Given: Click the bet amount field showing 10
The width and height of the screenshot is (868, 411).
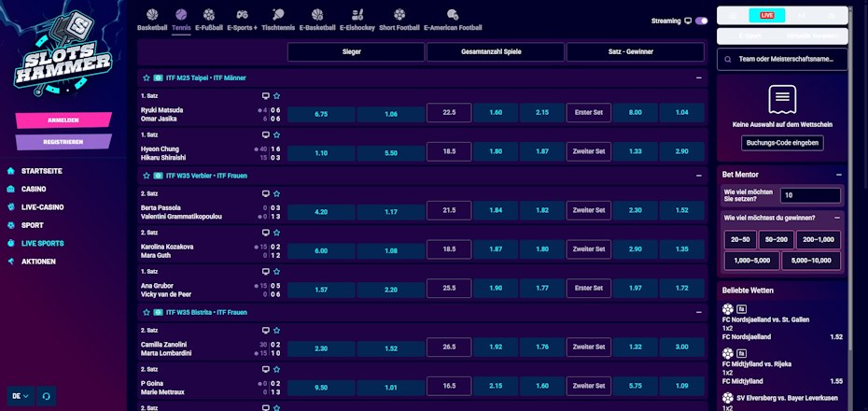Looking at the screenshot, I should [x=810, y=195].
